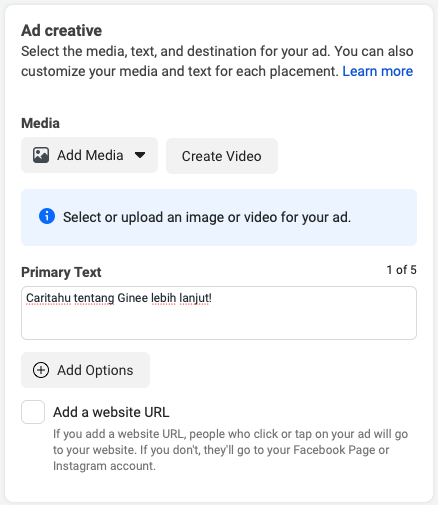Click the circled plus icon on Add Options

click(41, 370)
